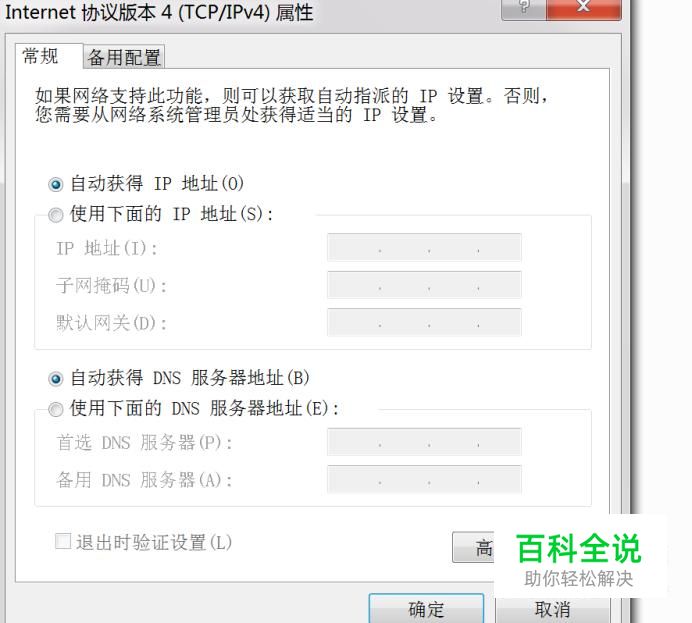Select 自动获得 IP 地址 radio button
The height and width of the screenshot is (623, 692).
coord(56,184)
